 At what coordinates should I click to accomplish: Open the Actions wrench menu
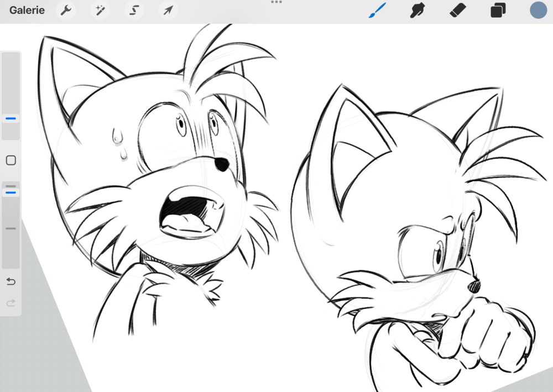coord(66,11)
